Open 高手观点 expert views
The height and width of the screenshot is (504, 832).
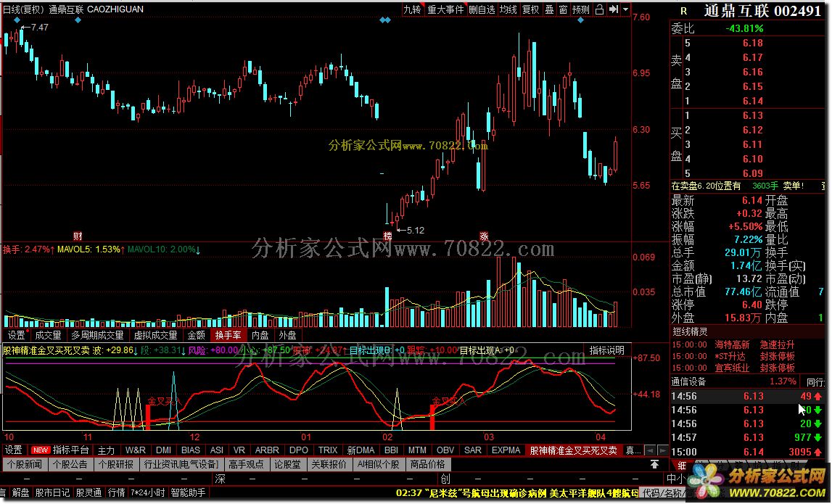click(247, 464)
